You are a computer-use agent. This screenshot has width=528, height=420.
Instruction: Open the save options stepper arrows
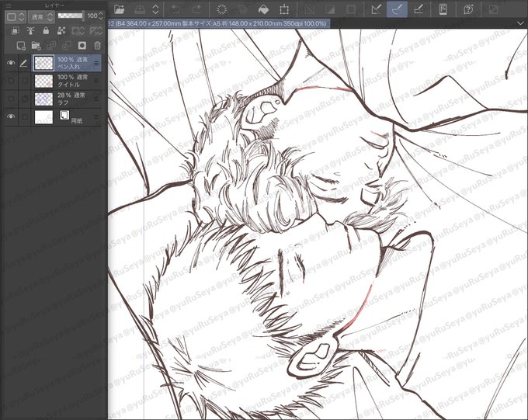click(155, 9)
